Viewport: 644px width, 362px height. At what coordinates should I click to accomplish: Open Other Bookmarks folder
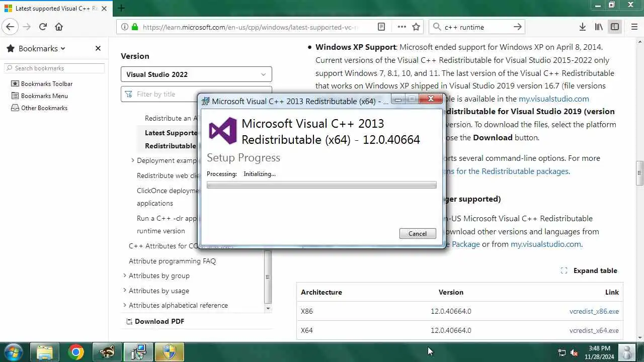pos(44,108)
